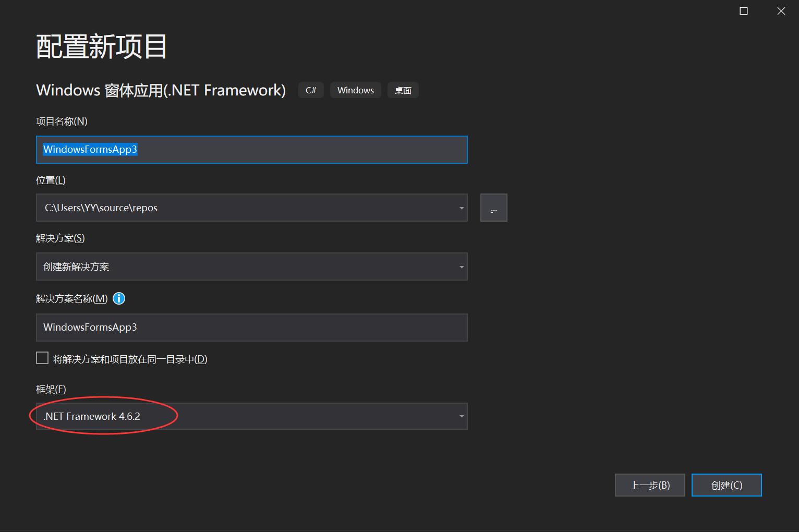Expand the .NET Framework 4.6.2 selector
Viewport: 799px width, 532px height.
click(461, 416)
